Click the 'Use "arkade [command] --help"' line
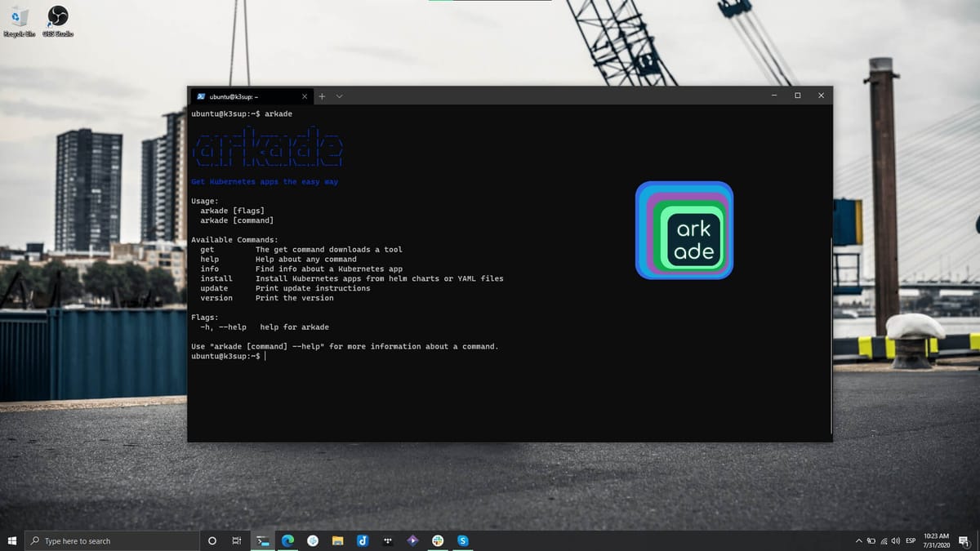This screenshot has height=551, width=980. [345, 347]
